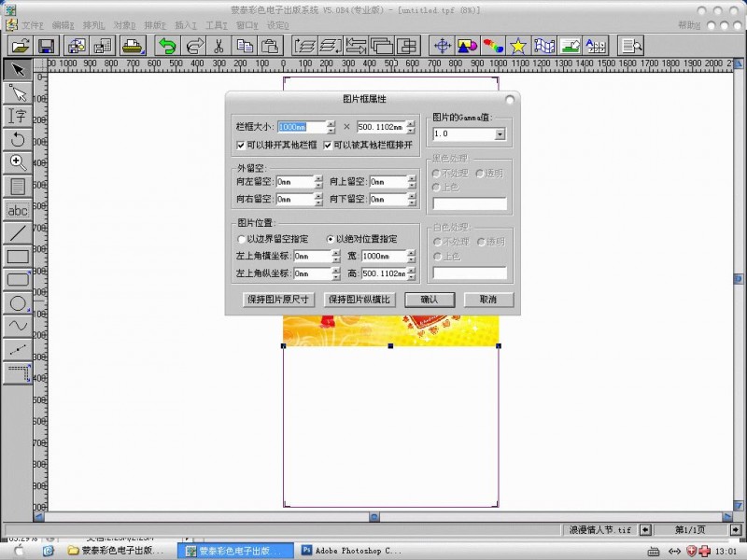747x560 pixels.
Task: Open the 工具 menu
Action: (217, 25)
